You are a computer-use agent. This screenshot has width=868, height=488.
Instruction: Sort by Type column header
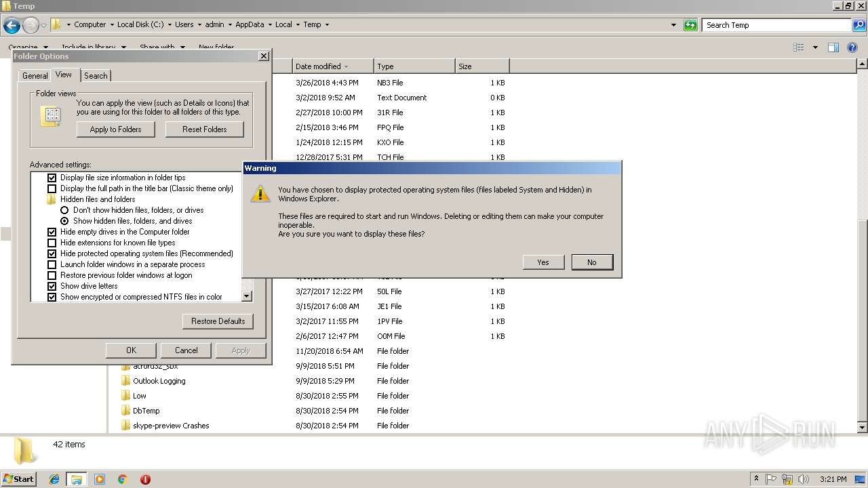pyautogui.click(x=414, y=66)
